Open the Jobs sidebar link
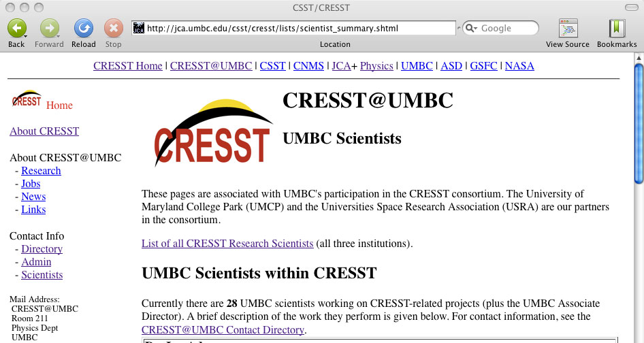The image size is (644, 343). 31,184
